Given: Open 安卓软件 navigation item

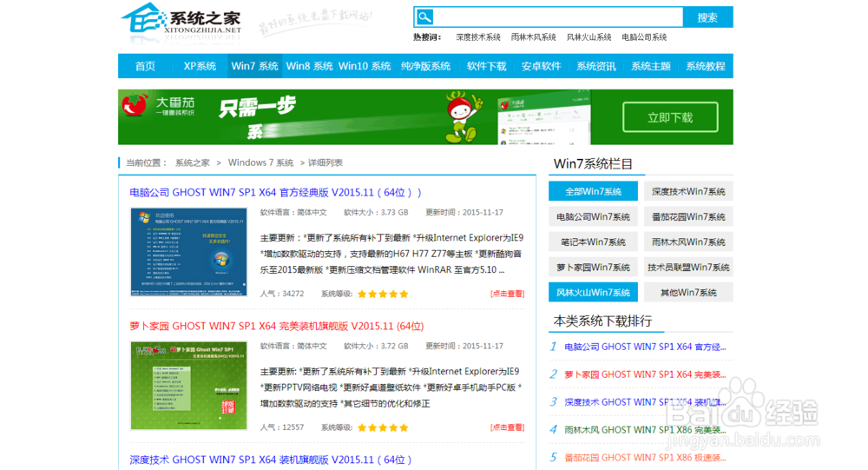Looking at the screenshot, I should 542,66.
